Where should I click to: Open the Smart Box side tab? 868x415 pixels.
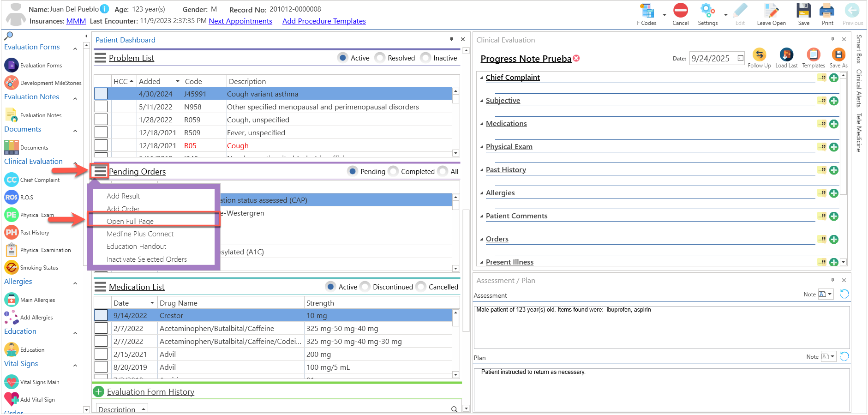pos(859,49)
